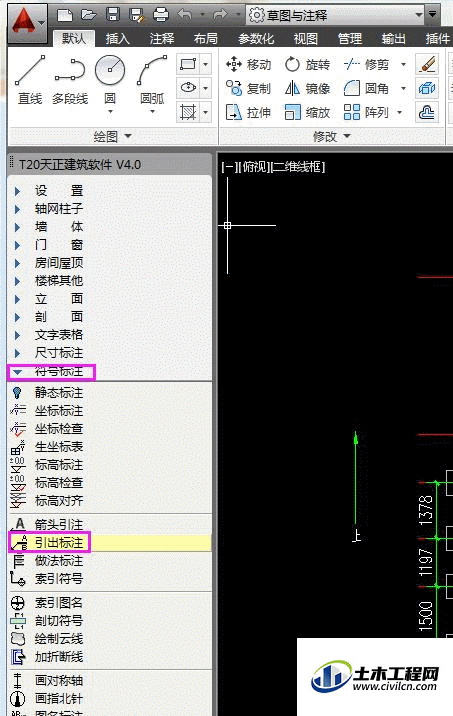The image size is (453, 716).
Task: Print the drawing with the plotter icon
Action: click(161, 15)
